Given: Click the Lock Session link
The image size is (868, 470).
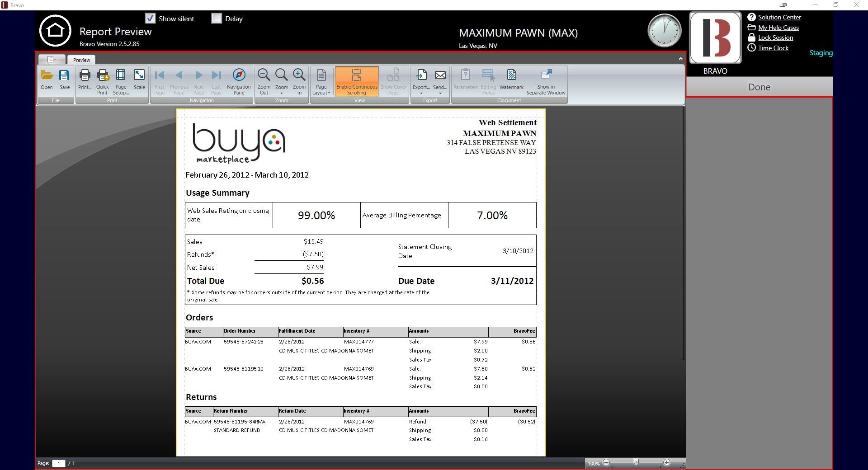Looking at the screenshot, I should click(x=775, y=38).
